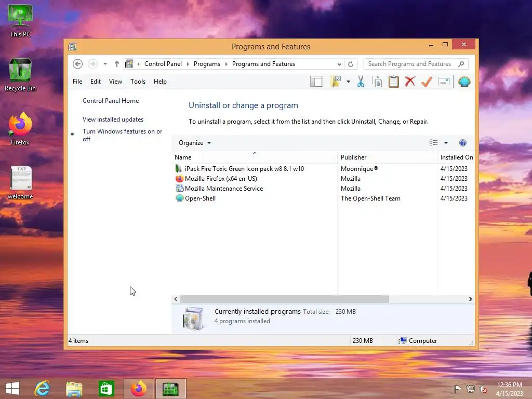
Task: Launch Internet Explorer from the taskbar
Action: point(43,389)
